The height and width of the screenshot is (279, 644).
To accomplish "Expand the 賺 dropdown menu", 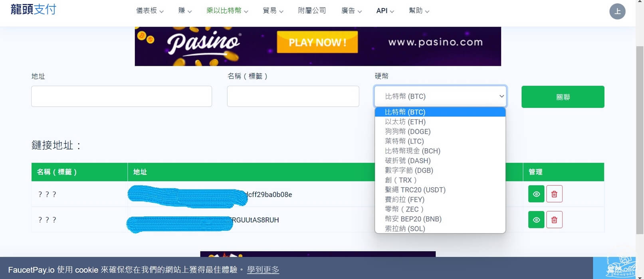I will 185,11.
